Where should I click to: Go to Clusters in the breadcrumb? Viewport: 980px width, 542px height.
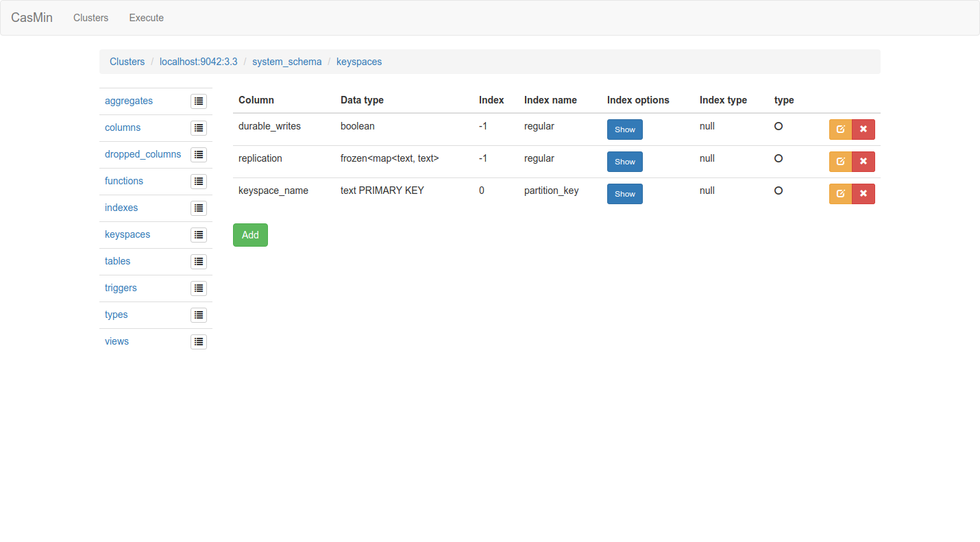click(x=127, y=62)
